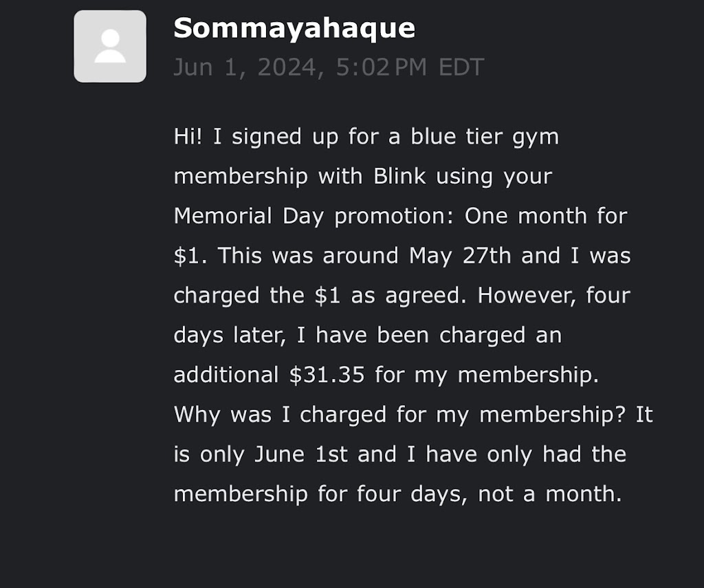Open the Sommayahaque username profile
Image resolution: width=704 pixels, height=588 pixels.
click(294, 28)
